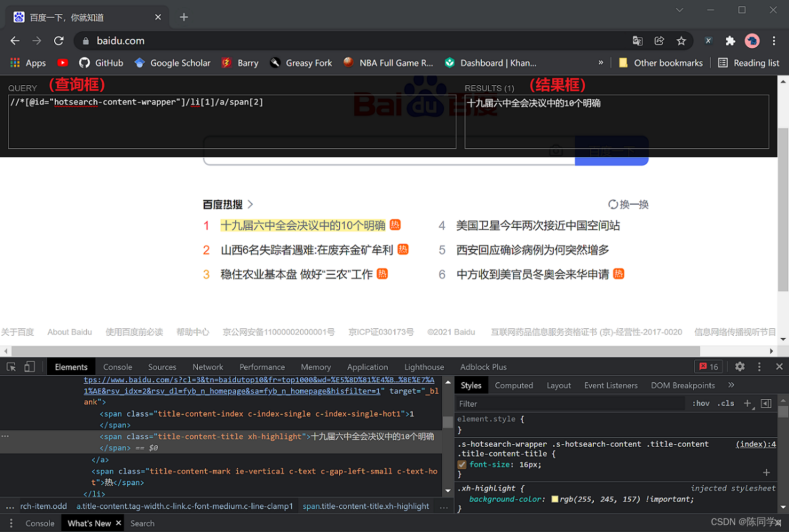Open GitHub bookmark

[x=101, y=63]
